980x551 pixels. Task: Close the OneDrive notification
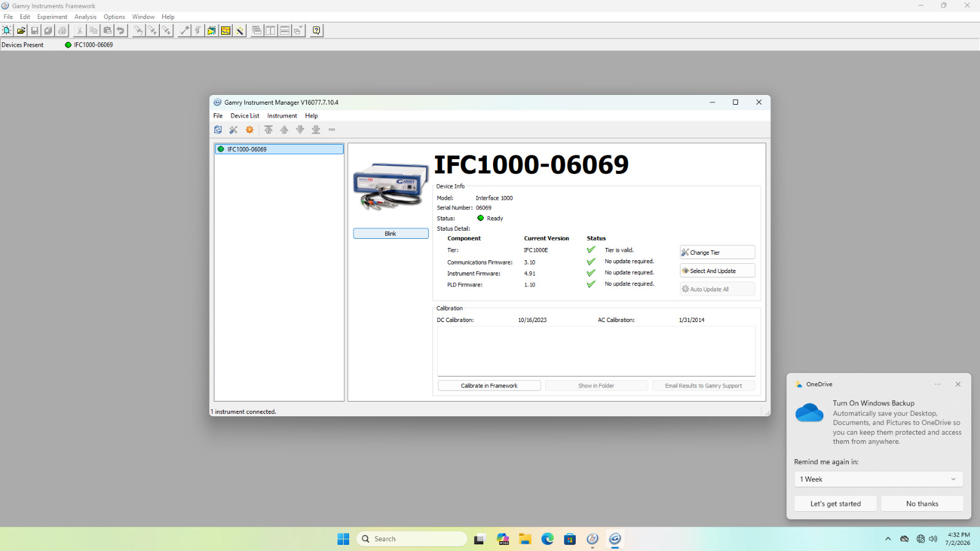pos(958,384)
